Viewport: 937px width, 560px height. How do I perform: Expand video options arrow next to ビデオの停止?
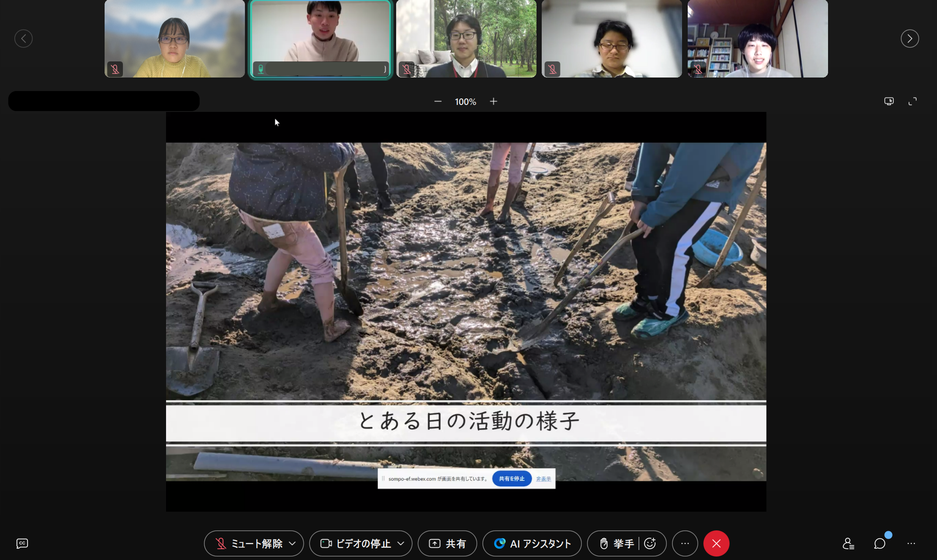coord(401,543)
